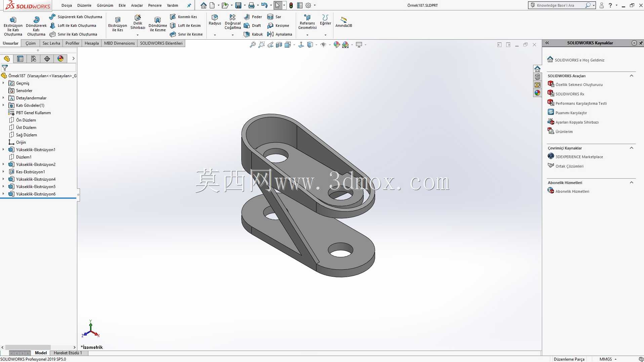This screenshot has height=362, width=644.
Task: Open the Dosya menu
Action: tap(67, 5)
